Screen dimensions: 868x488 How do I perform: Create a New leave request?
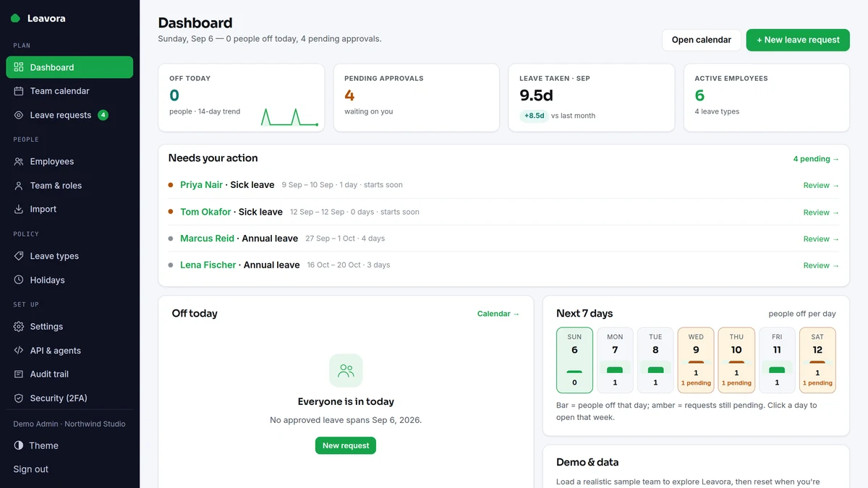click(798, 40)
